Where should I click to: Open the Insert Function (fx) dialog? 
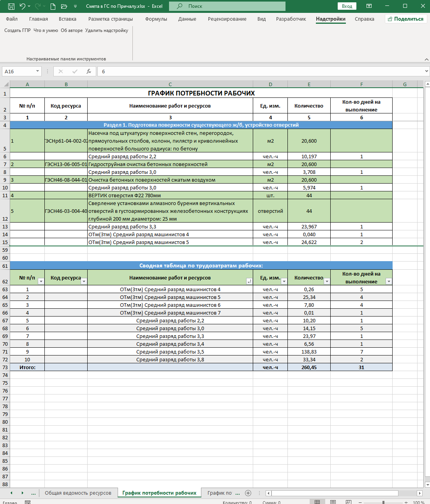point(89,71)
